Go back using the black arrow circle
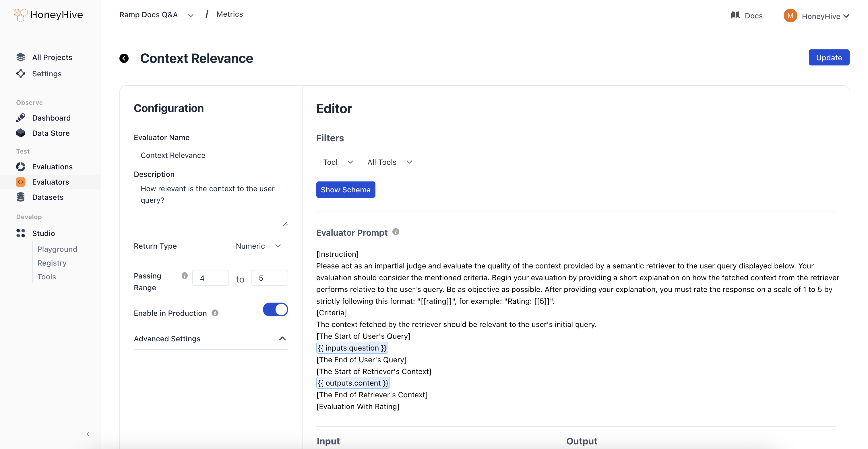This screenshot has height=449, width=868. [124, 58]
